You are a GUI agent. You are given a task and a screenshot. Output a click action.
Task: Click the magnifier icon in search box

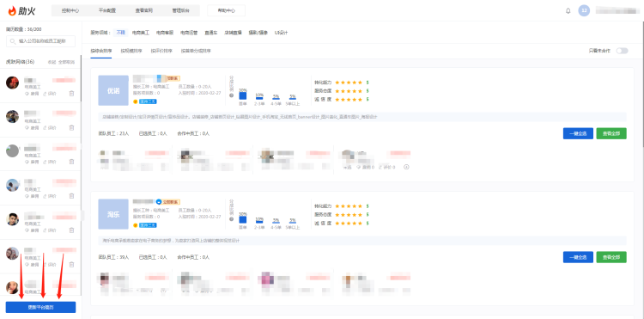pos(13,41)
